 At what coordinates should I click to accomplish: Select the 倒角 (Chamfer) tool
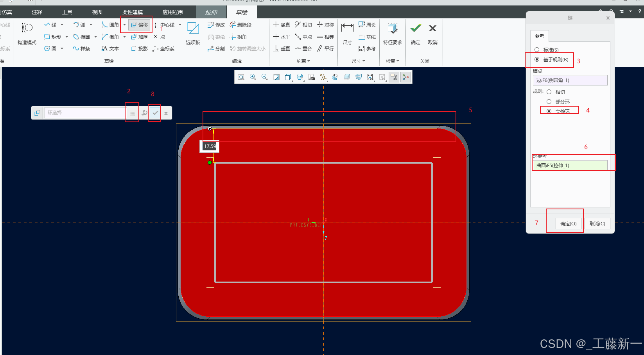(110, 37)
